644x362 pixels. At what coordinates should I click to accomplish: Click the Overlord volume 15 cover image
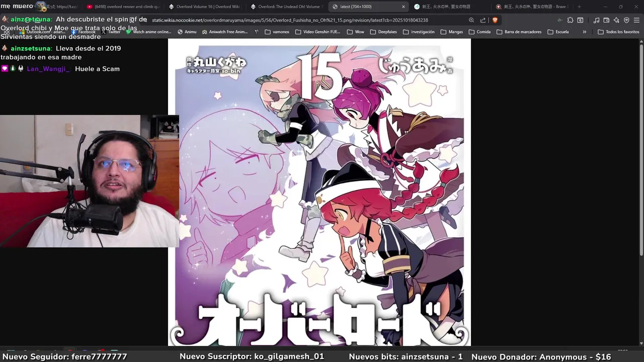coord(319,192)
